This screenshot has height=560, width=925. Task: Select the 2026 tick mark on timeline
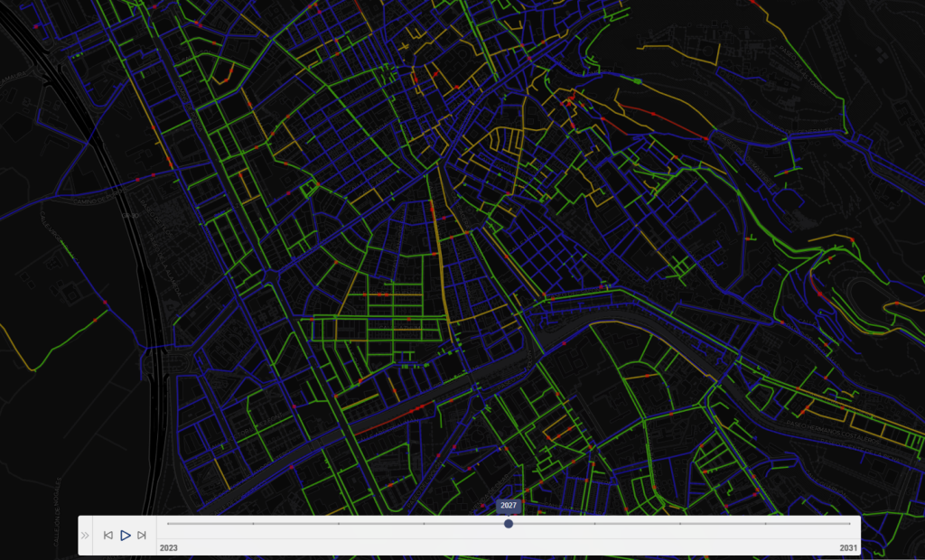(424, 524)
